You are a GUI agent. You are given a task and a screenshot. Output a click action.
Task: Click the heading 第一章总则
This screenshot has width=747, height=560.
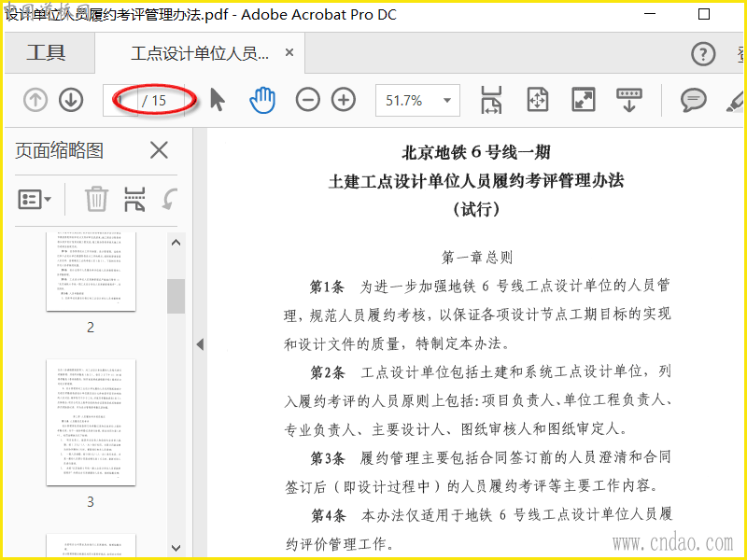tap(477, 258)
